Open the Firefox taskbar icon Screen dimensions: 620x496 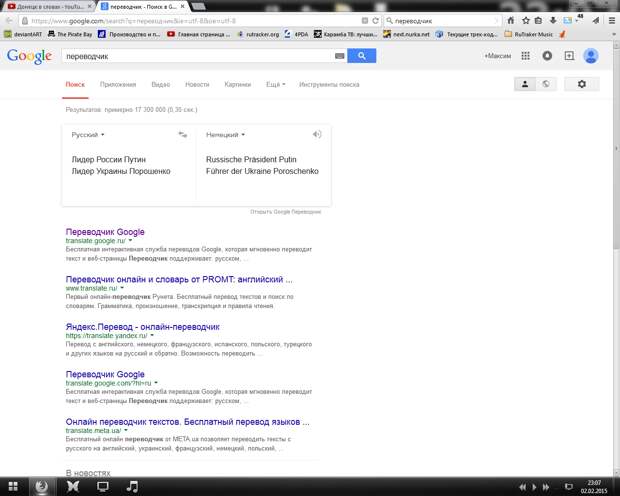tap(41, 487)
